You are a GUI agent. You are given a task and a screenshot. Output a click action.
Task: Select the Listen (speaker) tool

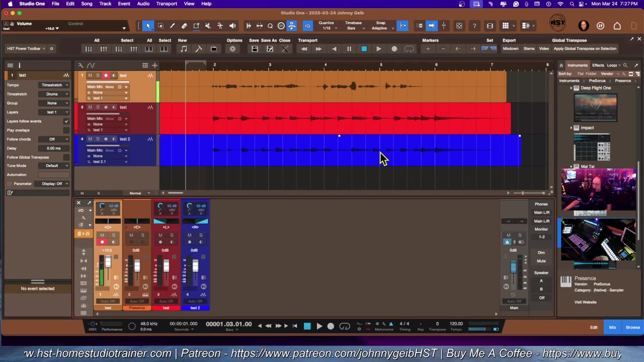(232, 26)
